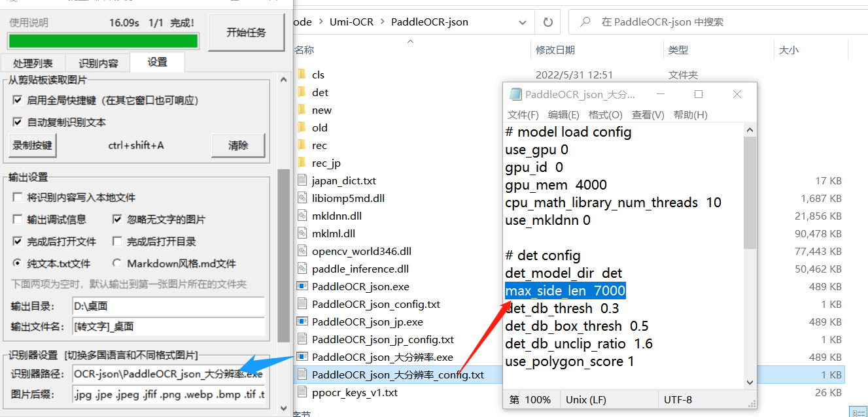This screenshot has height=417, width=868.
Task: Disable the 启用全局快捷键 checkbox
Action: tap(18, 101)
